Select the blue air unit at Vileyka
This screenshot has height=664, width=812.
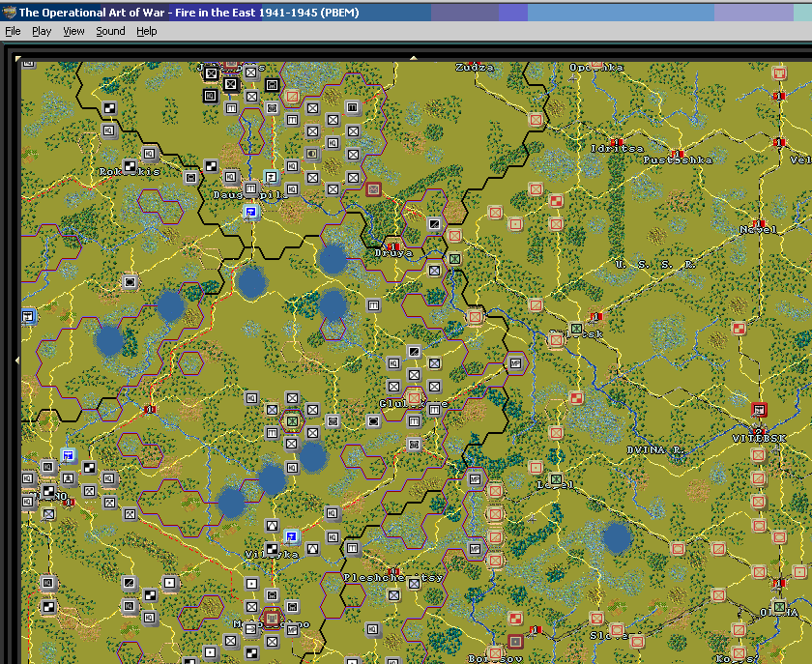[x=292, y=536]
